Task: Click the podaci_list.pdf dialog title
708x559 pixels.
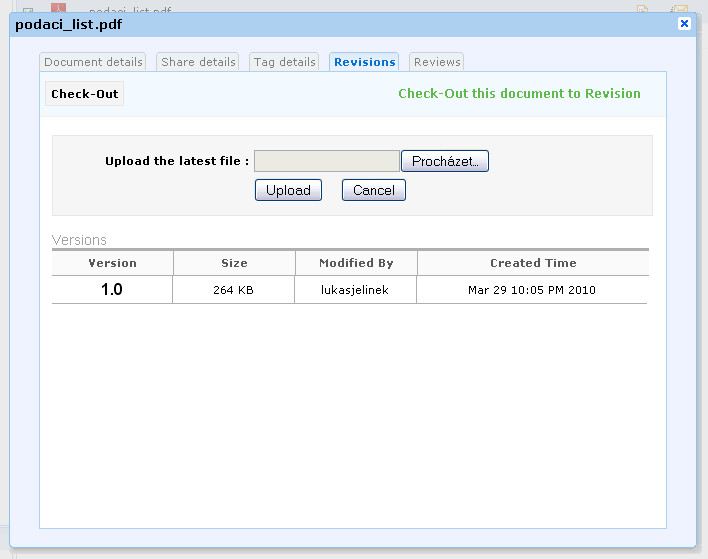Action: pyautogui.click(x=69, y=24)
